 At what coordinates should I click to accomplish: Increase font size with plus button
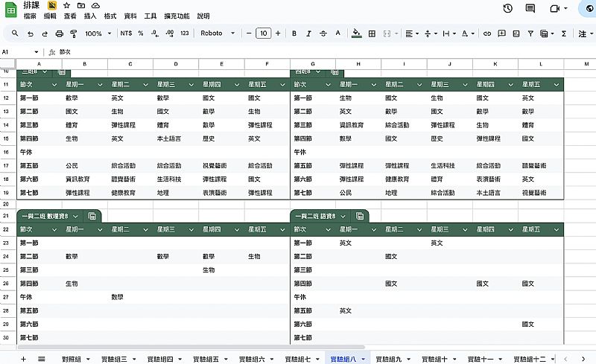tap(277, 33)
